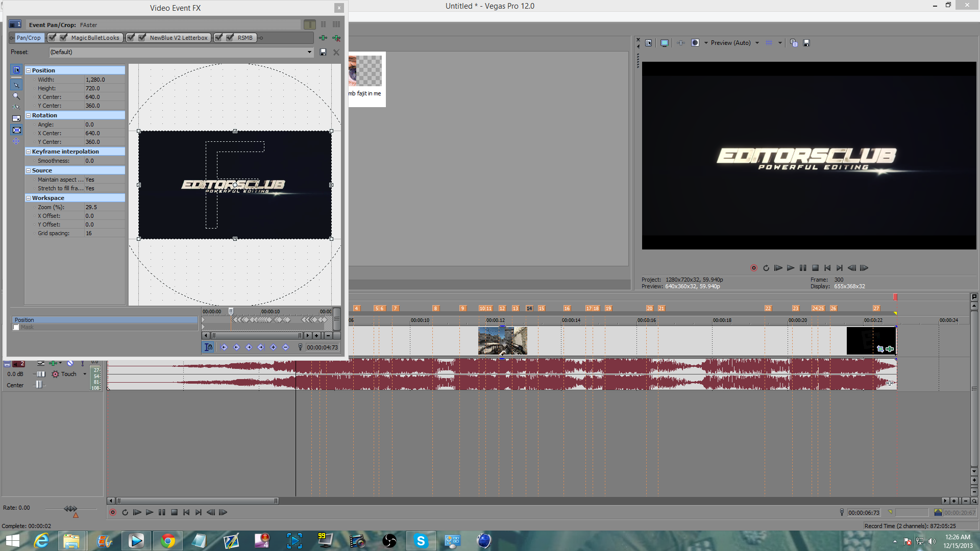
Task: Select NewBlue V2 Letterbox plug-in tab
Action: (x=179, y=38)
